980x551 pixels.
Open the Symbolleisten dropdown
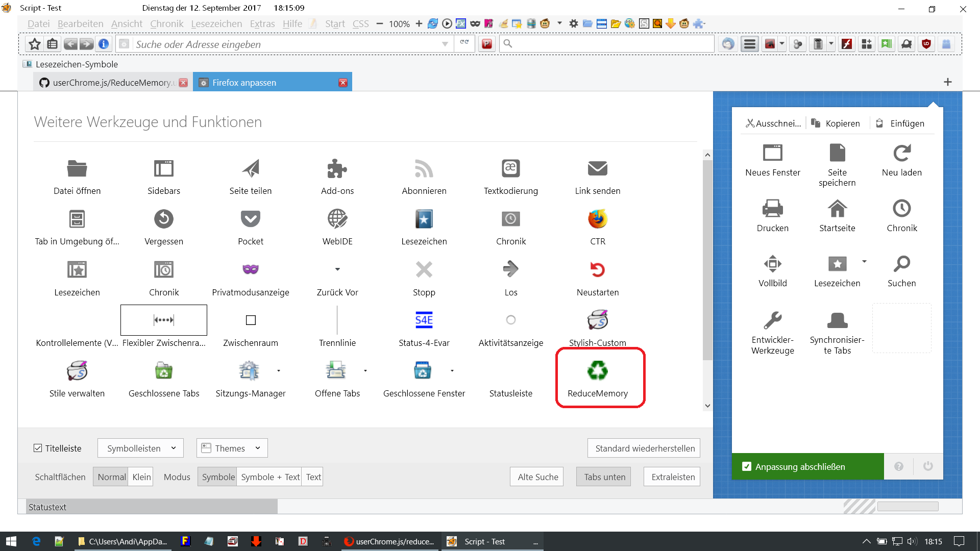click(140, 448)
